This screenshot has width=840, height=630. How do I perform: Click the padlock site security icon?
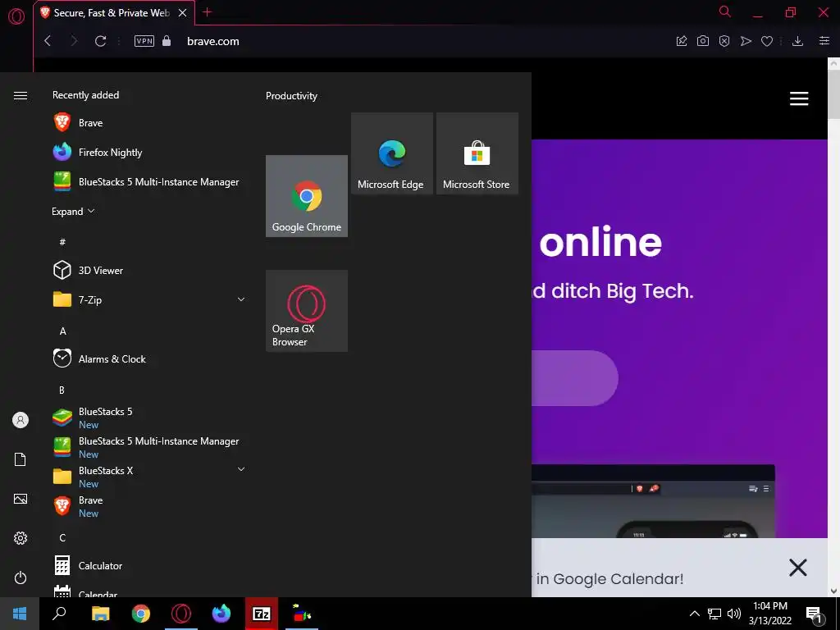(167, 41)
